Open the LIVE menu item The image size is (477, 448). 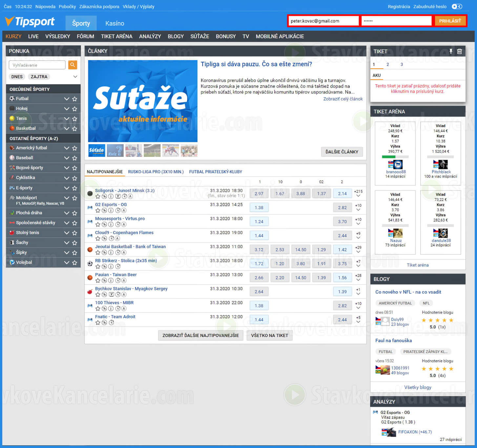click(33, 36)
